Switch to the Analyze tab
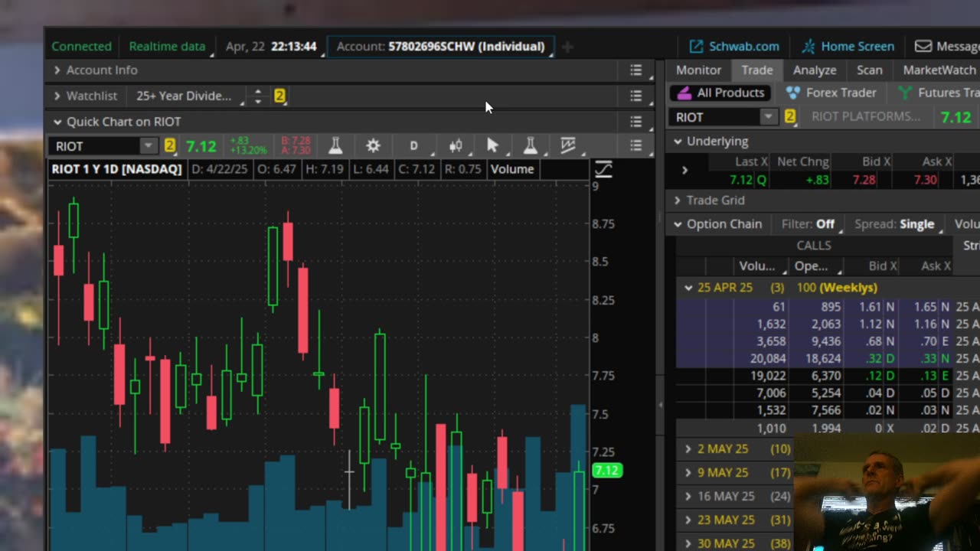This screenshot has height=551, width=980. click(815, 70)
